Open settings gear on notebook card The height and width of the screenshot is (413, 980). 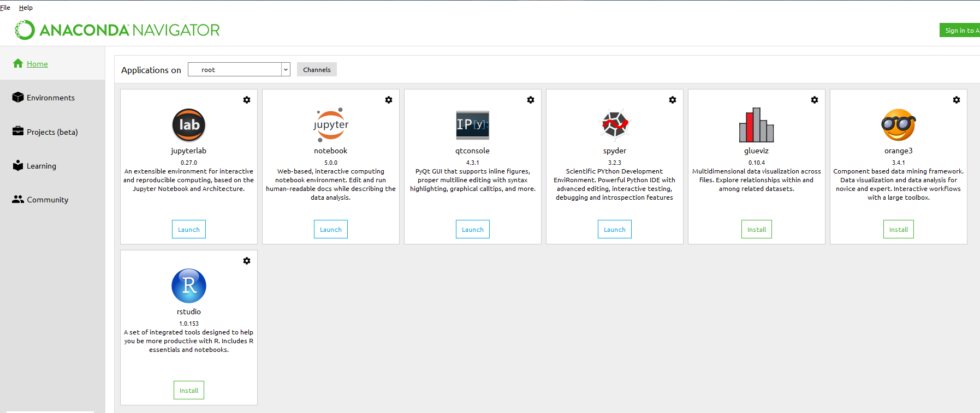coord(389,100)
